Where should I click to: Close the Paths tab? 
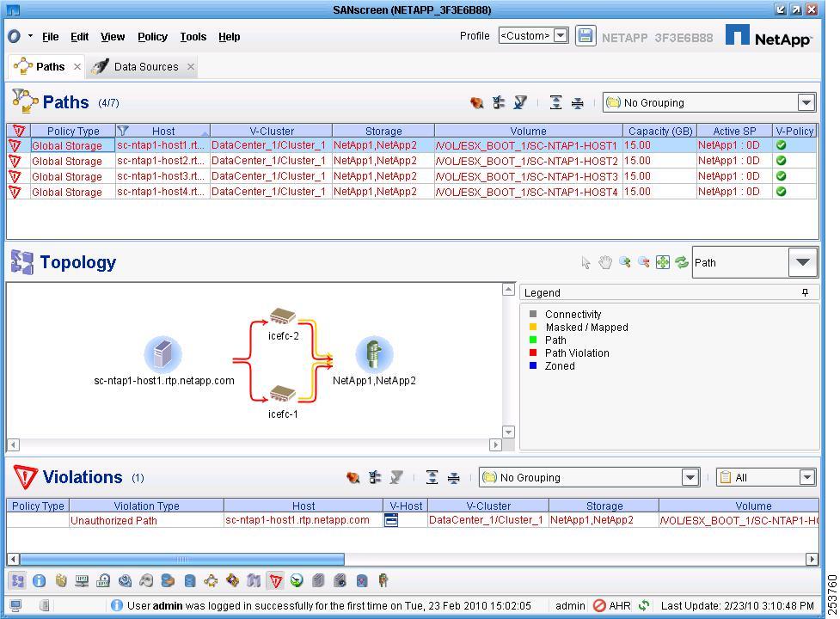[x=77, y=66]
